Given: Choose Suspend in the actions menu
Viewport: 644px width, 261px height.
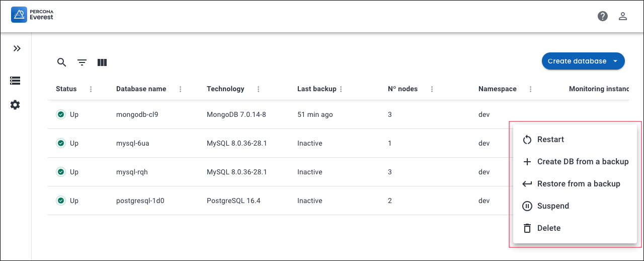Looking at the screenshot, I should tap(553, 206).
